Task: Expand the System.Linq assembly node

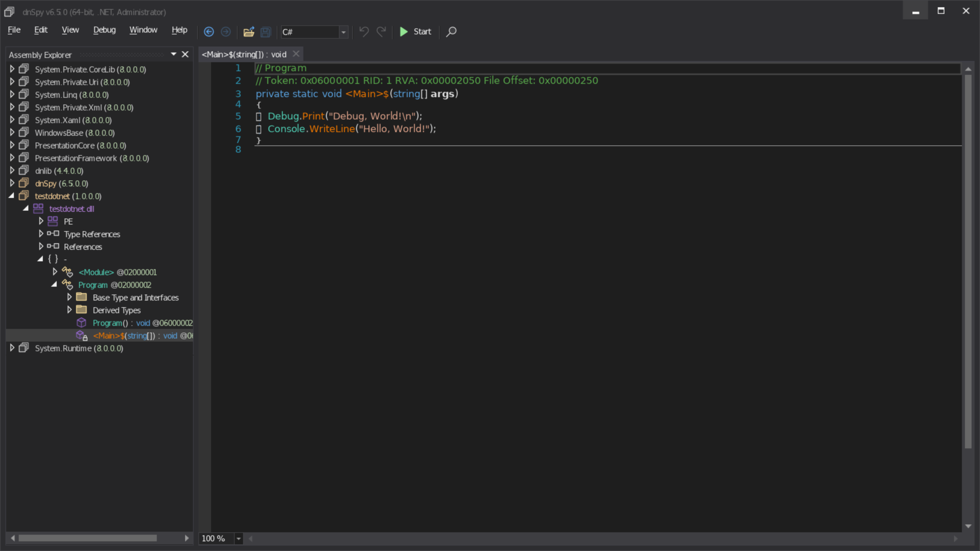Action: 12,94
